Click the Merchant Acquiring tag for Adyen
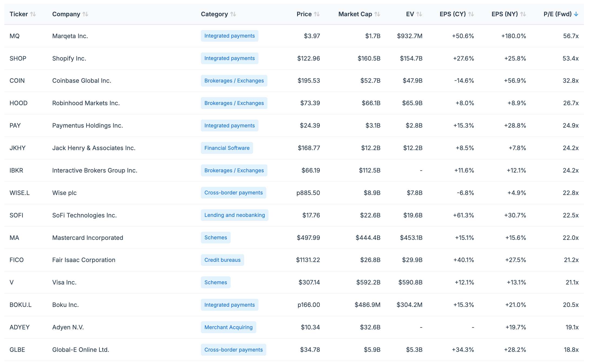Screen dimensions: 591x364 click(x=228, y=327)
